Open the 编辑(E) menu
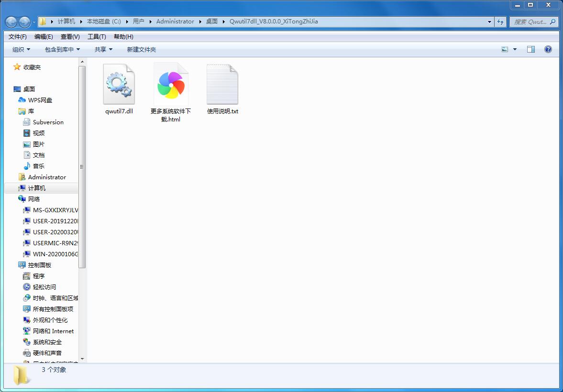The width and height of the screenshot is (563, 392). (x=44, y=37)
